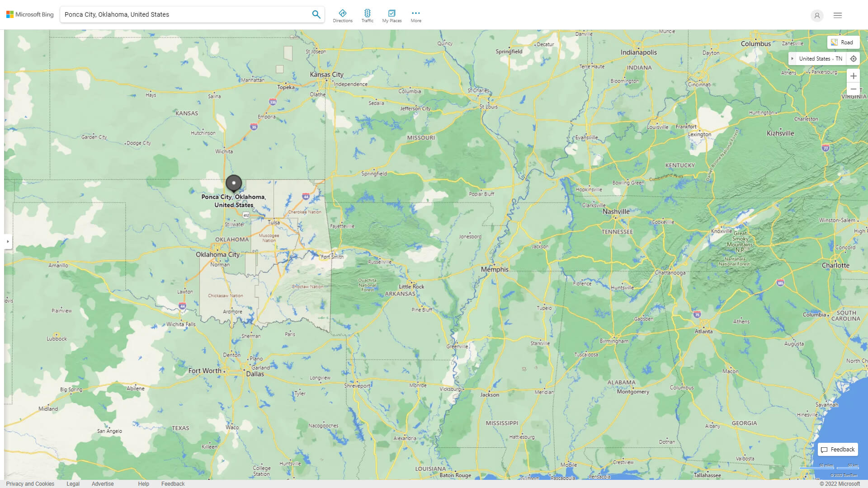The width and height of the screenshot is (868, 488).
Task: Click the search magnifier icon
Action: click(x=316, y=14)
